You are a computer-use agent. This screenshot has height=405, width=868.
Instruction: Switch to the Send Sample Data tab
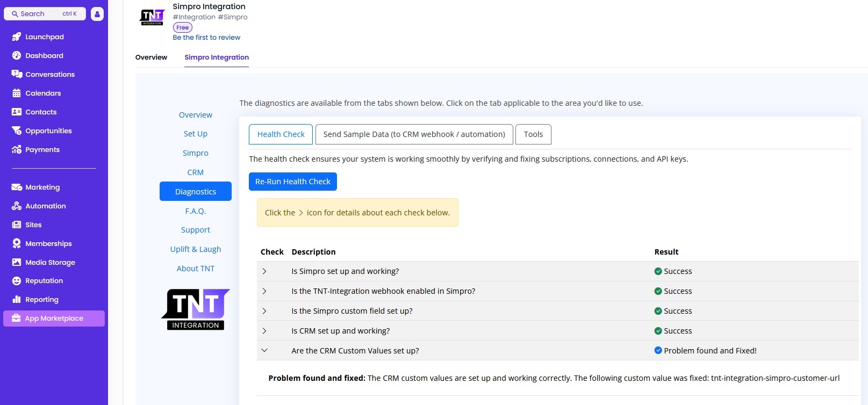pos(414,134)
